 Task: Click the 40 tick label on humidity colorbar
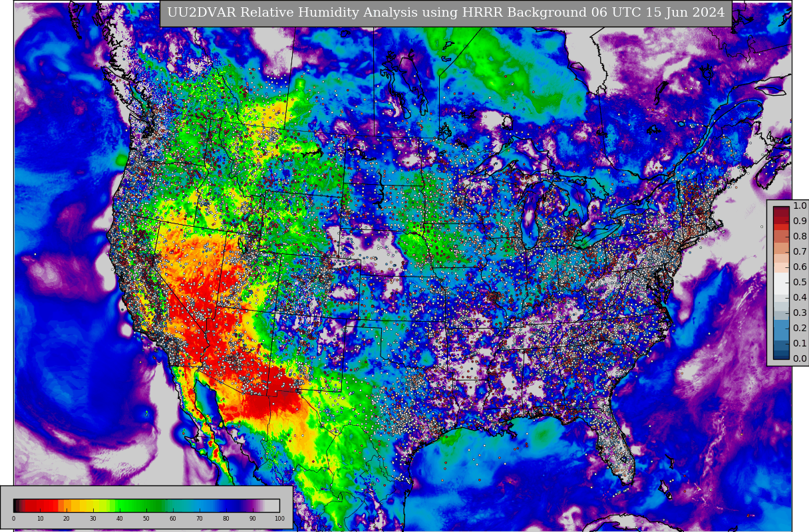120,519
